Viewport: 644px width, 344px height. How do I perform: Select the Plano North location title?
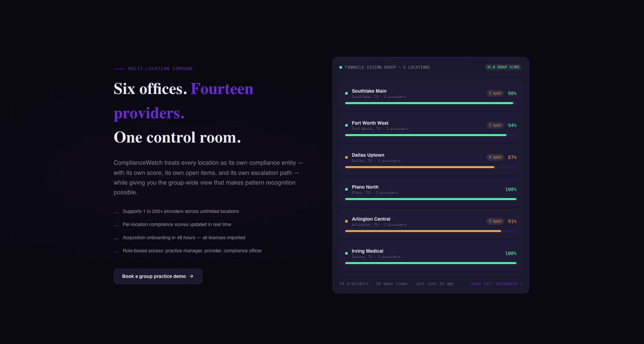[x=365, y=187]
